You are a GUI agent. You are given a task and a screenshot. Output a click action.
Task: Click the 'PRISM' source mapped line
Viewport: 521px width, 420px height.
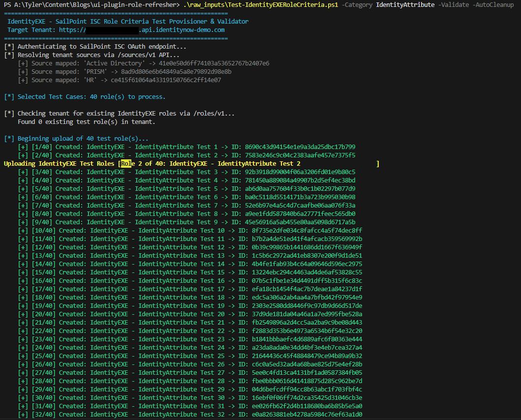124,71
